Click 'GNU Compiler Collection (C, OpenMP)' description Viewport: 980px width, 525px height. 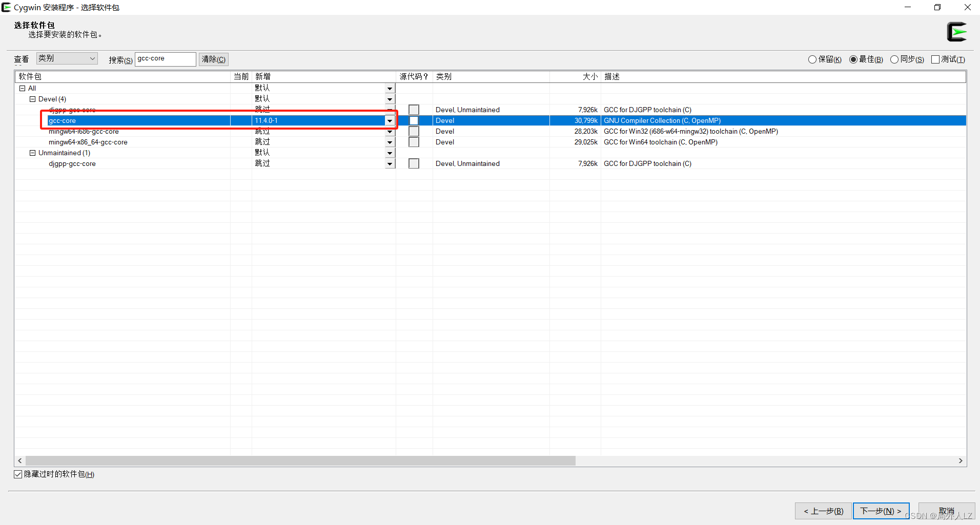tap(662, 120)
